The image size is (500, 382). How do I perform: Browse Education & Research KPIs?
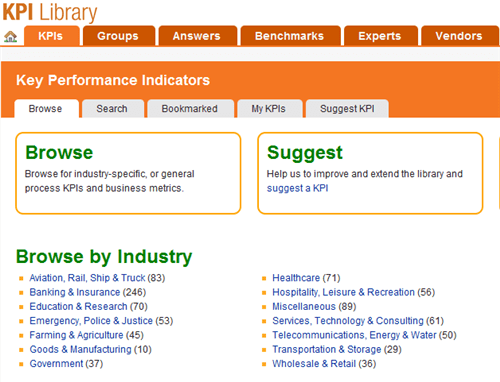coord(78,306)
